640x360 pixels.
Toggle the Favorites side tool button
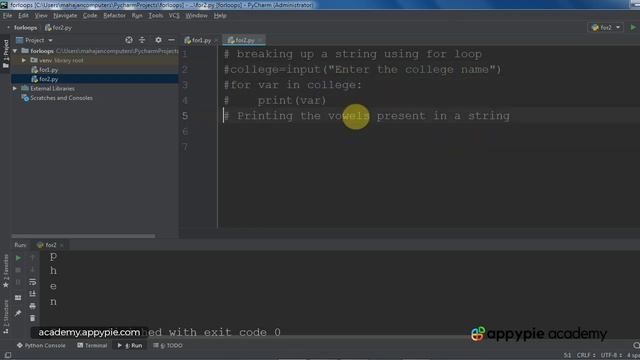click(x=6, y=271)
